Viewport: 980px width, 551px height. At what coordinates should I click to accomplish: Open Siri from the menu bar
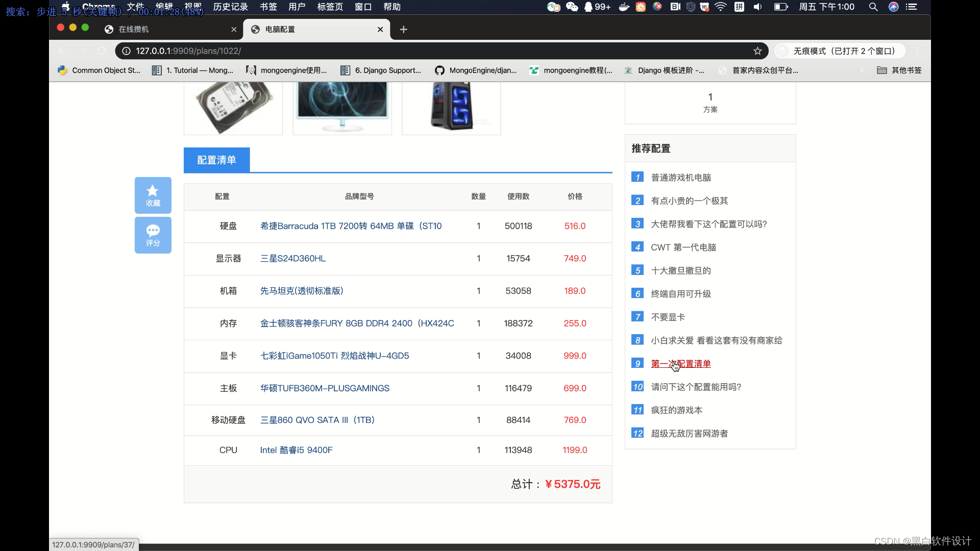(893, 7)
